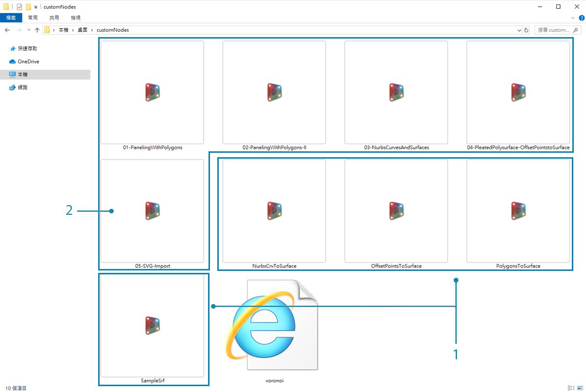
Task: Click the SampleSrf file name label
Action: click(152, 380)
